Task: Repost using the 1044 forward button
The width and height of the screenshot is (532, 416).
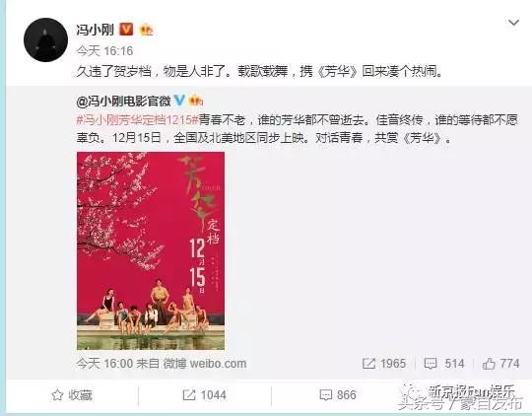Action: pos(204,395)
